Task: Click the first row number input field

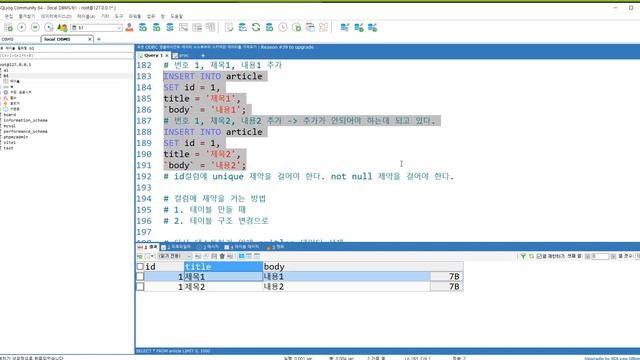Action: click(x=600, y=256)
